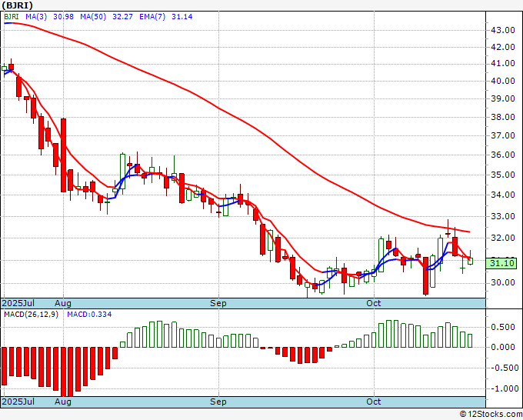Click the 43.00 price axis label
Screen dimensions: 523x420
[503, 30]
